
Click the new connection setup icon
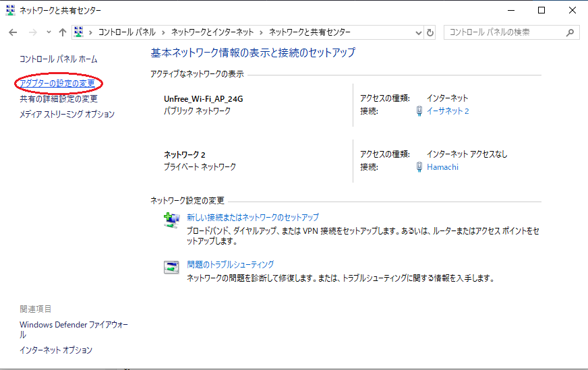click(171, 220)
